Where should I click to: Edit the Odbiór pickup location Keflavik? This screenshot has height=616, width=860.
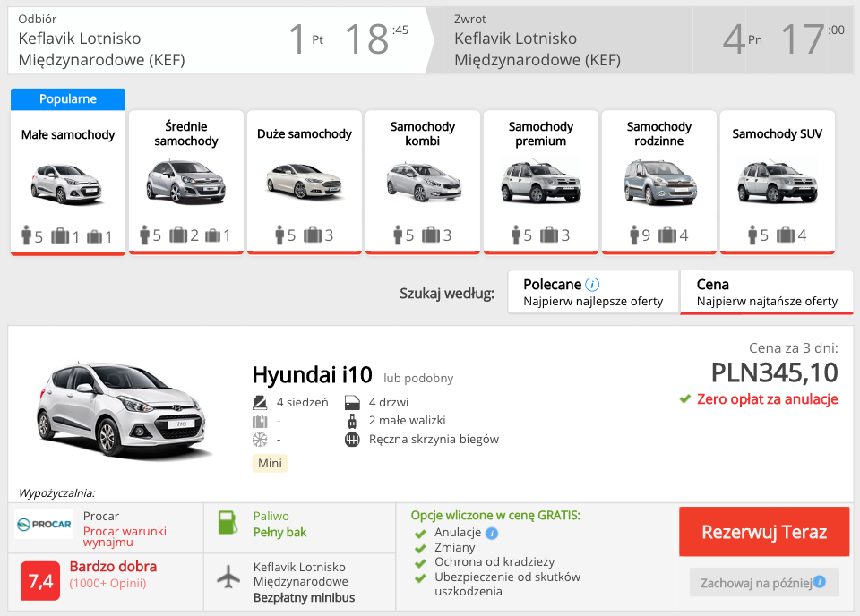coord(101,48)
